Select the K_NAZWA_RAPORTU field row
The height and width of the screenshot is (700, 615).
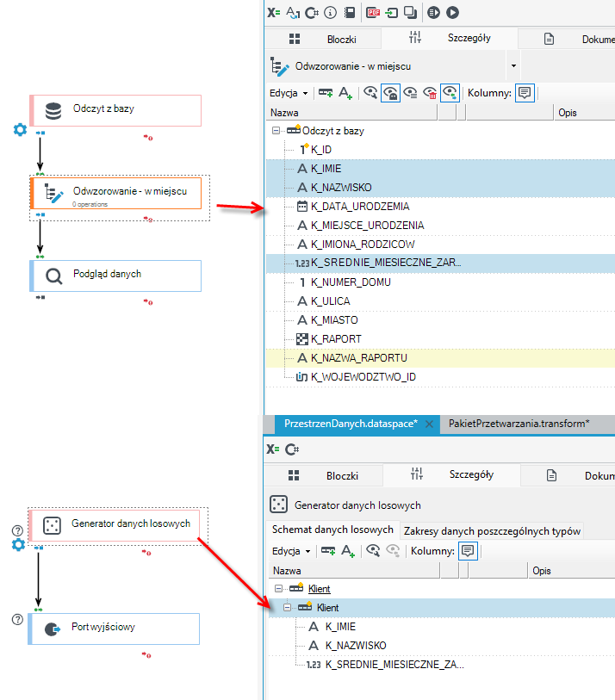point(440,358)
